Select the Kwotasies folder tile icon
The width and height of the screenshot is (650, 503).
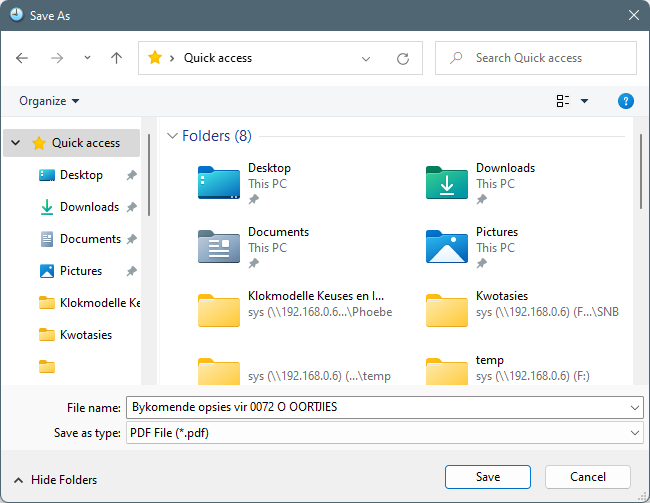pyautogui.click(x=447, y=310)
